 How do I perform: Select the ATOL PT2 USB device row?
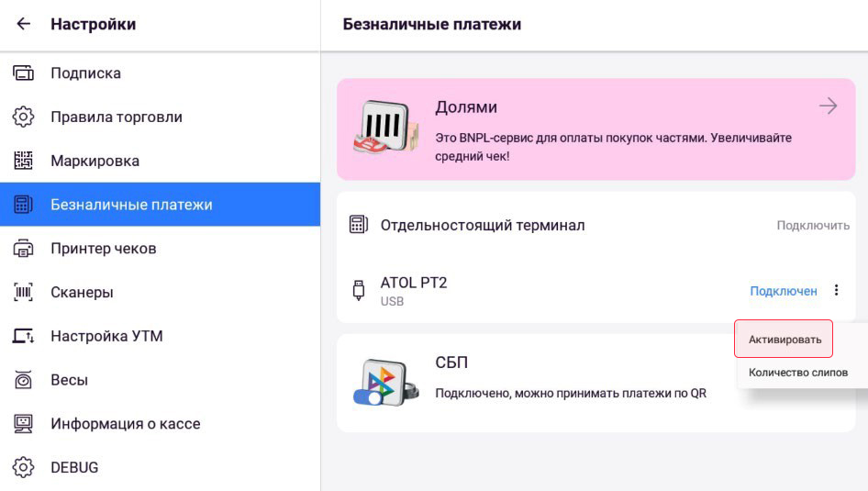point(596,291)
